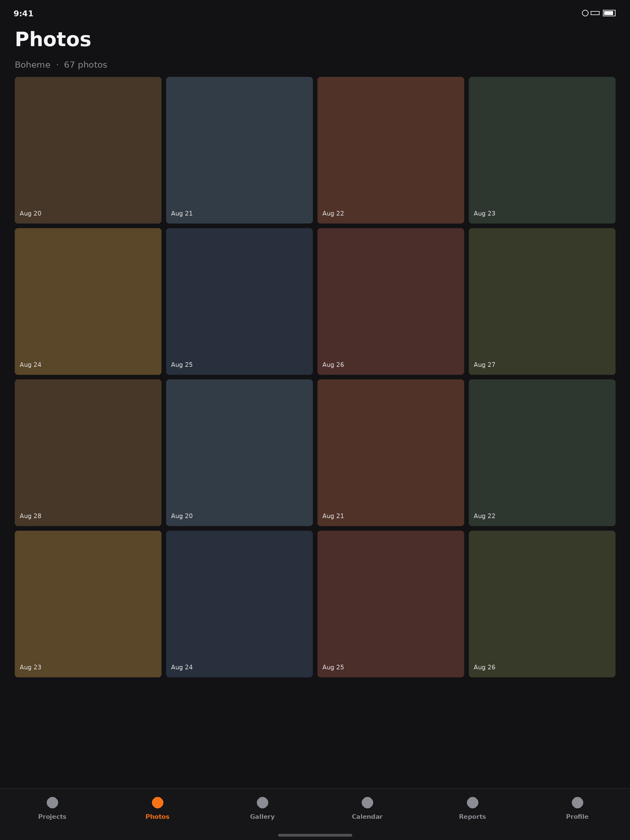
Task: Open the rust-red Aug 22 photo
Action: [391, 150]
